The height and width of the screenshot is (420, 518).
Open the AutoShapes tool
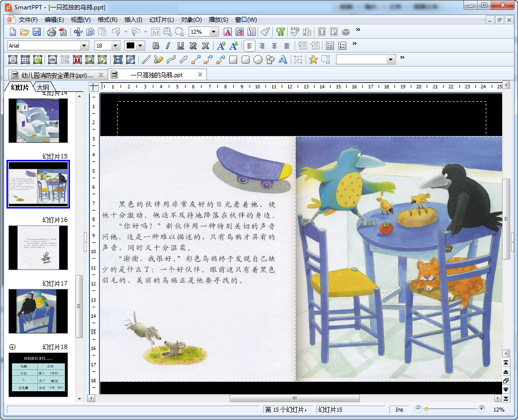(270, 60)
